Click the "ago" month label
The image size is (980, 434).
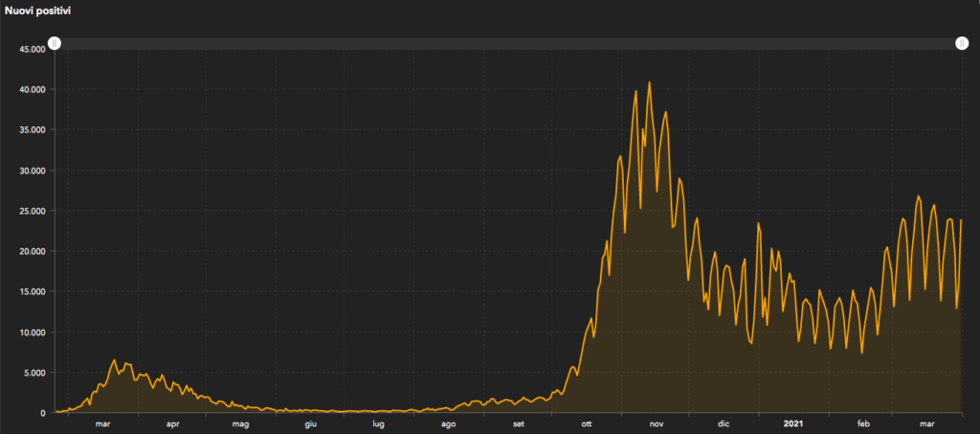click(x=448, y=423)
